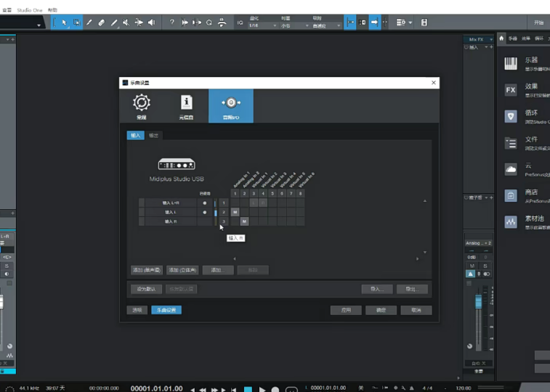Image resolution: width=550 pixels, height=392 pixels.
Task: Open the 效果 FX browser icon
Action: point(511,90)
